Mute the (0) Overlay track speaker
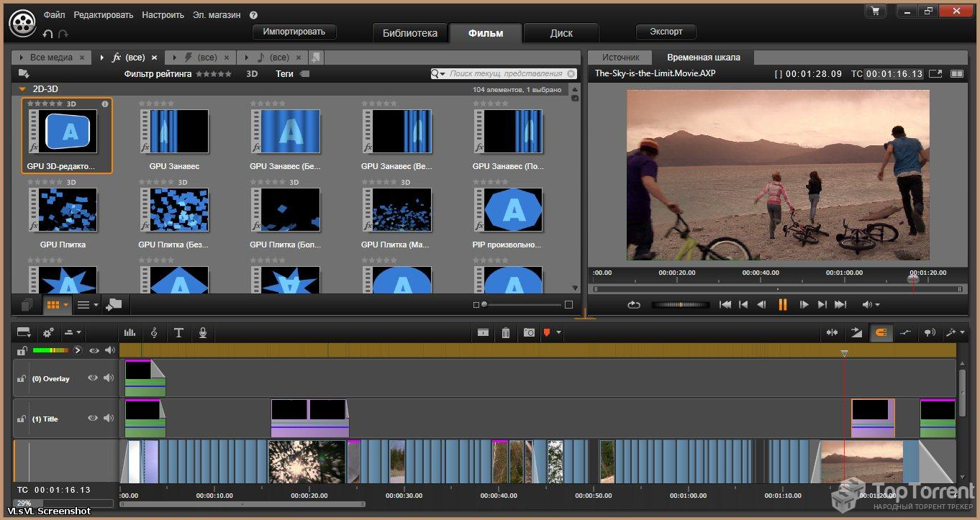The height and width of the screenshot is (520, 980). [x=109, y=378]
